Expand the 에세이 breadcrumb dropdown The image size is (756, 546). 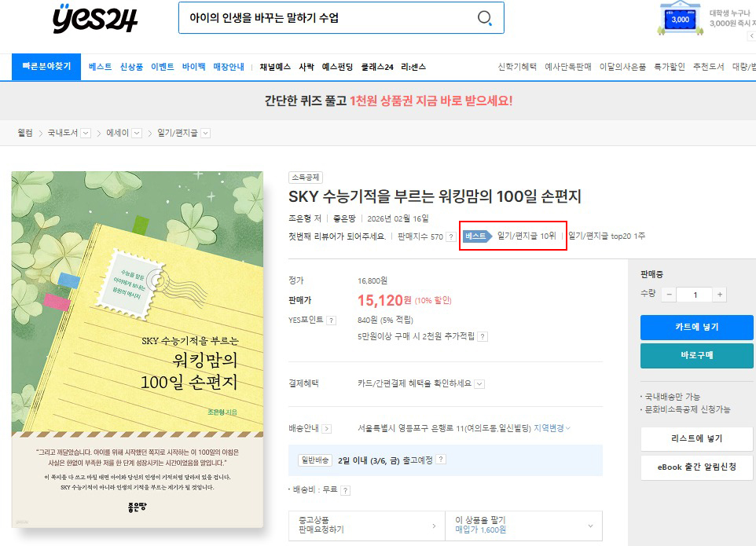click(x=136, y=134)
